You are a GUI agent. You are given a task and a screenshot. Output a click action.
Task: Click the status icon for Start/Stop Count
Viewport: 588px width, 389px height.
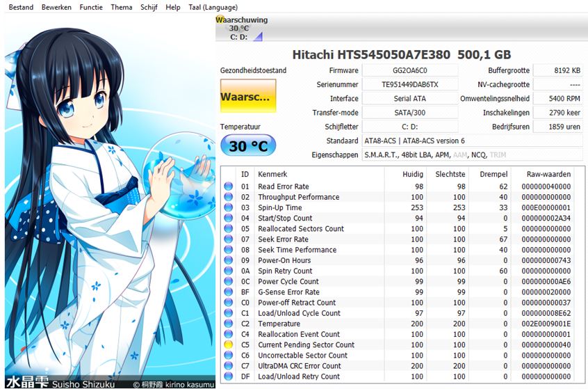(x=229, y=218)
